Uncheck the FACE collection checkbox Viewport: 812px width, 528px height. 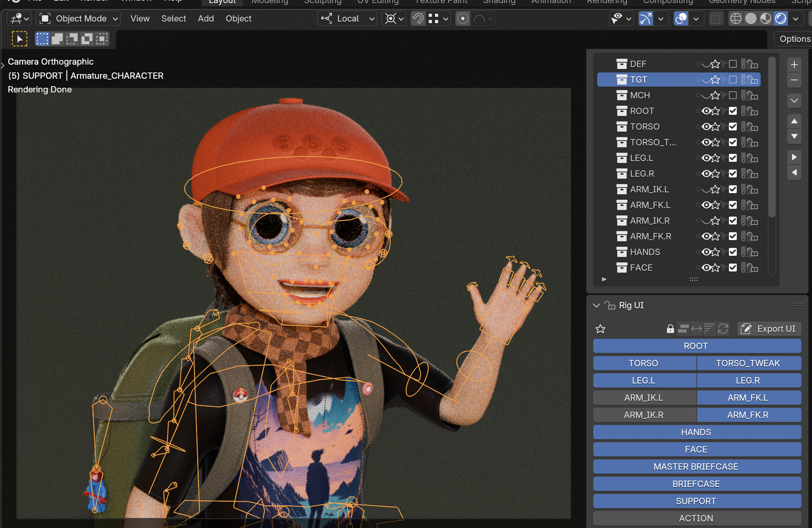click(733, 268)
